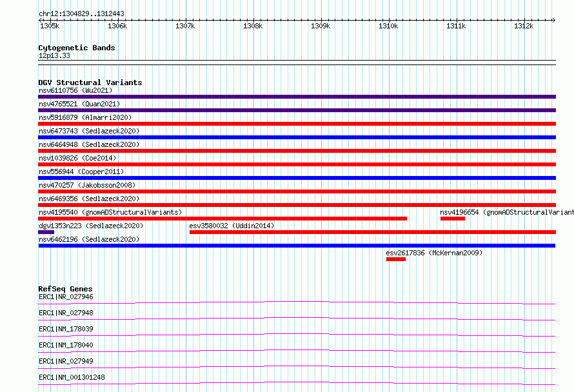Select the nsv6473743 blue variant bar

pos(297,137)
